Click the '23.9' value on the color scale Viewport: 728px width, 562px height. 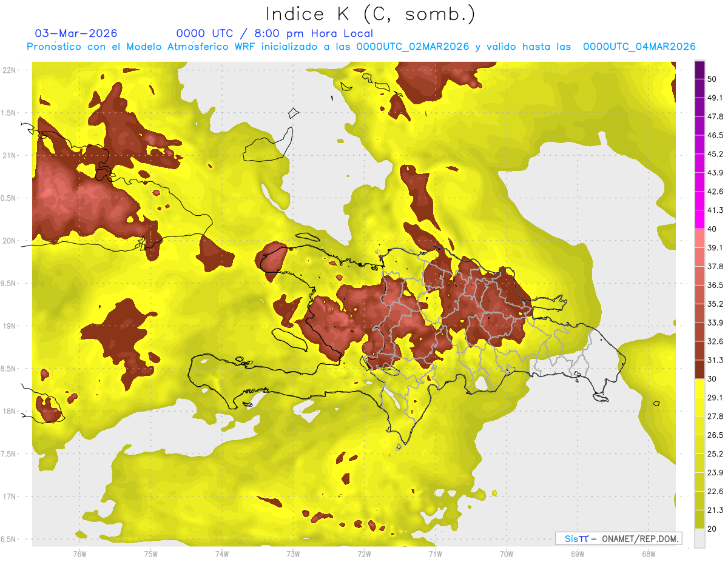click(x=715, y=472)
